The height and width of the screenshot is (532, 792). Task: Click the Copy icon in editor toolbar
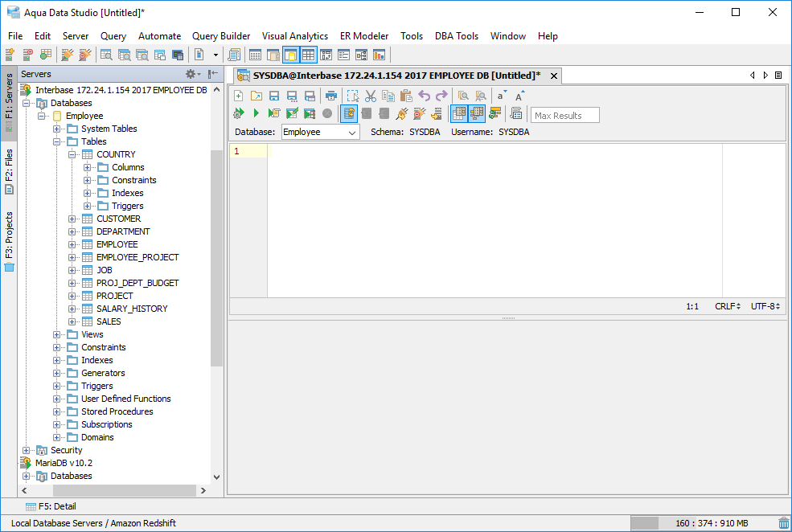pyautogui.click(x=388, y=96)
